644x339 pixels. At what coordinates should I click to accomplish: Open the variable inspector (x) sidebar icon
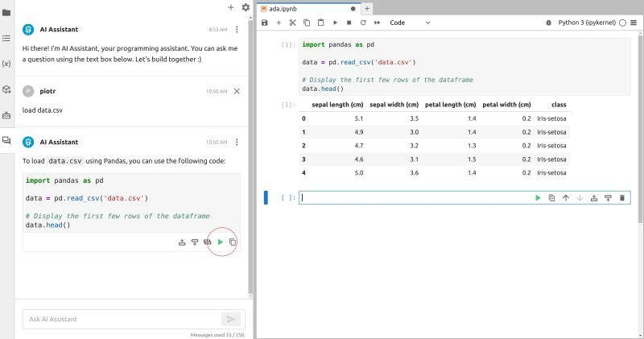(6, 64)
